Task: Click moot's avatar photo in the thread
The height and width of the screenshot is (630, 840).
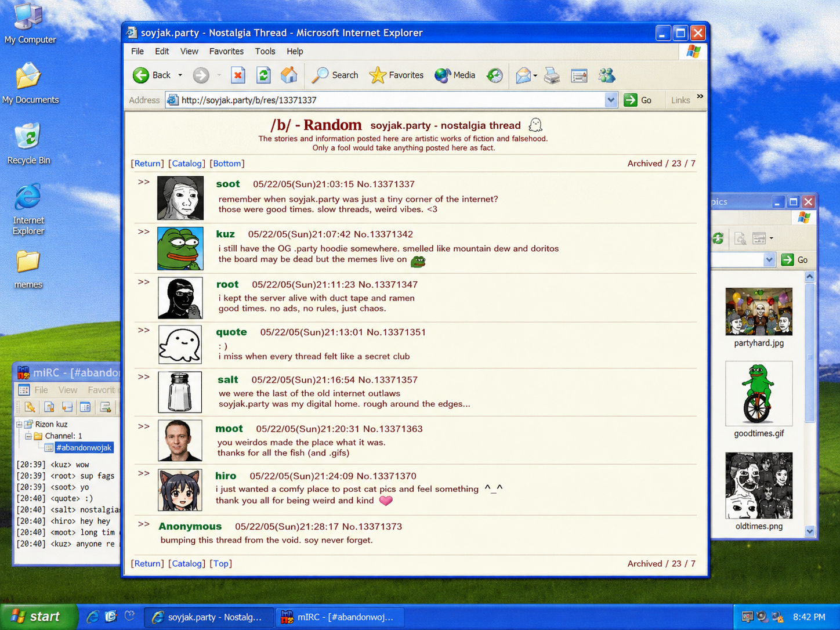Action: [180, 440]
